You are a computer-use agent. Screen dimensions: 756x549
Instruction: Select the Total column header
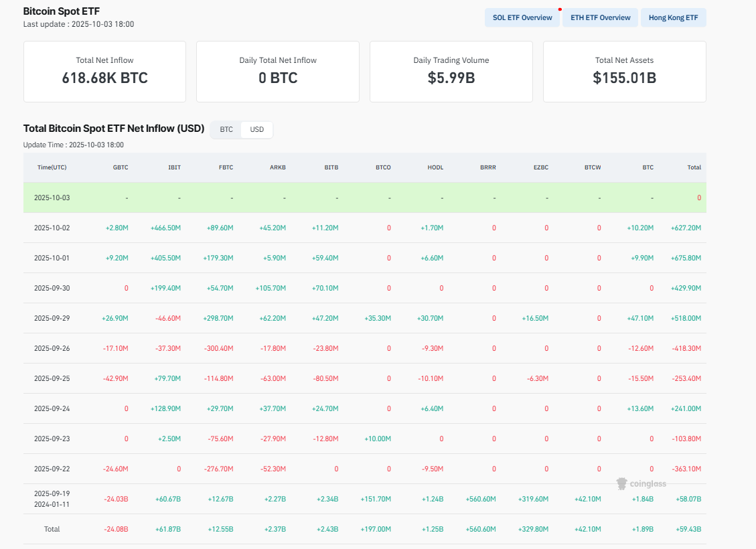694,167
